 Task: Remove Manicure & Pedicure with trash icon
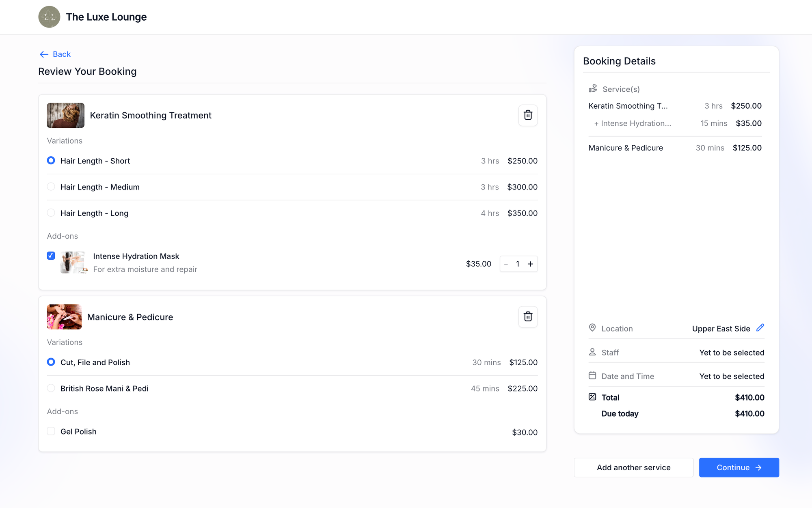(528, 317)
